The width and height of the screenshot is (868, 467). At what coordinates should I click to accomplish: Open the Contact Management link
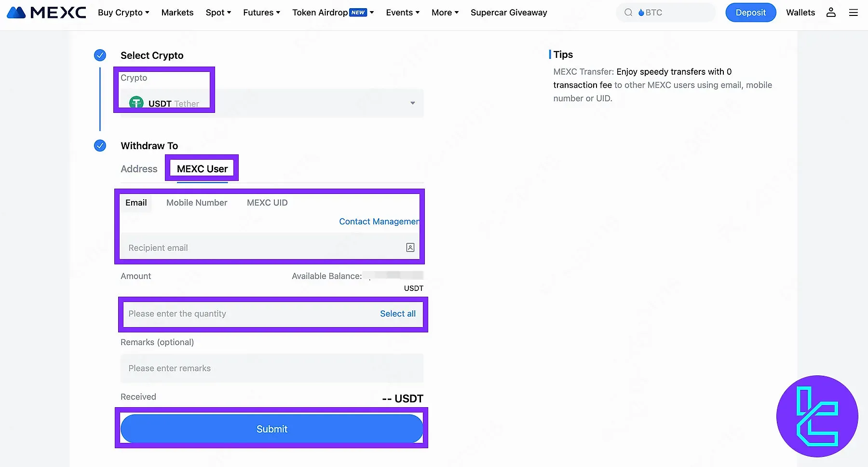379,221
